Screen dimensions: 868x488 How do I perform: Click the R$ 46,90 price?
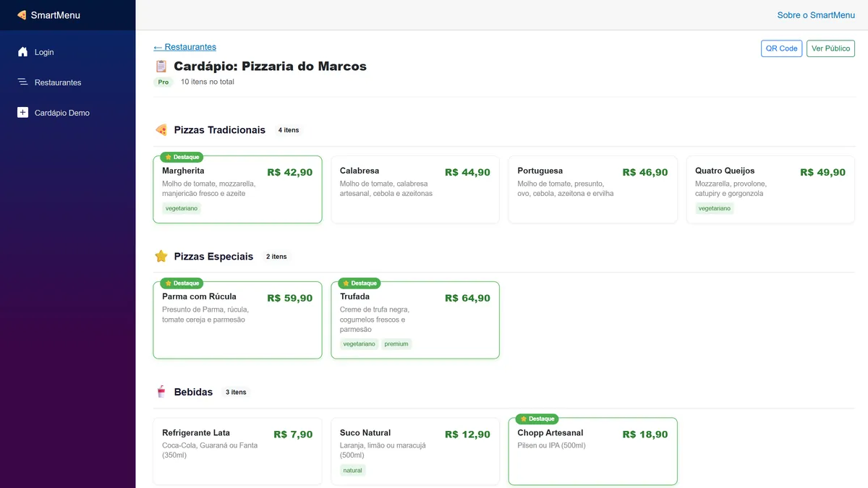coord(645,172)
